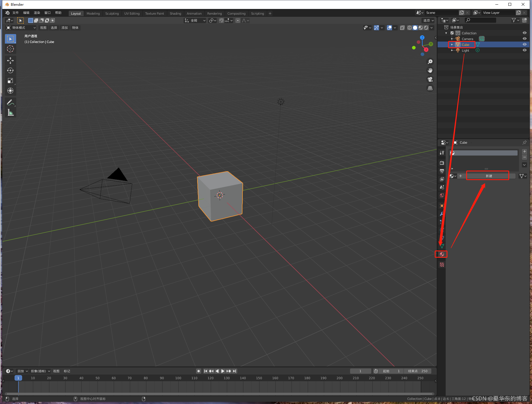This screenshot has width=532, height=404.
Task: Play the animation forward
Action: point(223,371)
